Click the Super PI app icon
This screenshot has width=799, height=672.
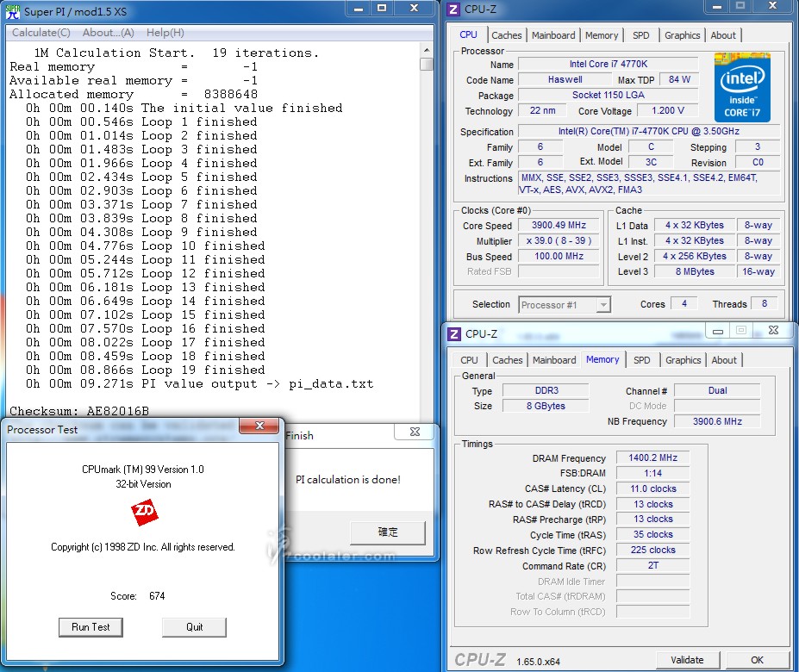(13, 11)
